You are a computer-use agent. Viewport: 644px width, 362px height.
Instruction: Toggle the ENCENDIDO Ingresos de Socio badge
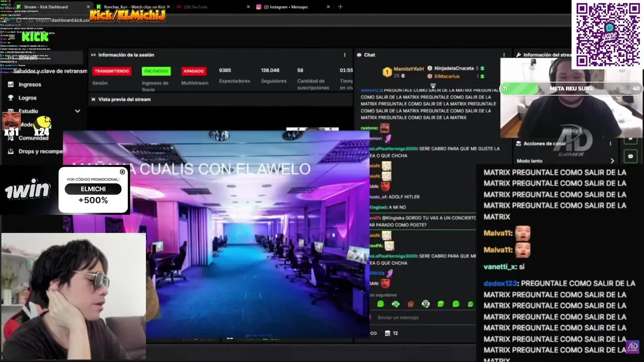click(156, 71)
